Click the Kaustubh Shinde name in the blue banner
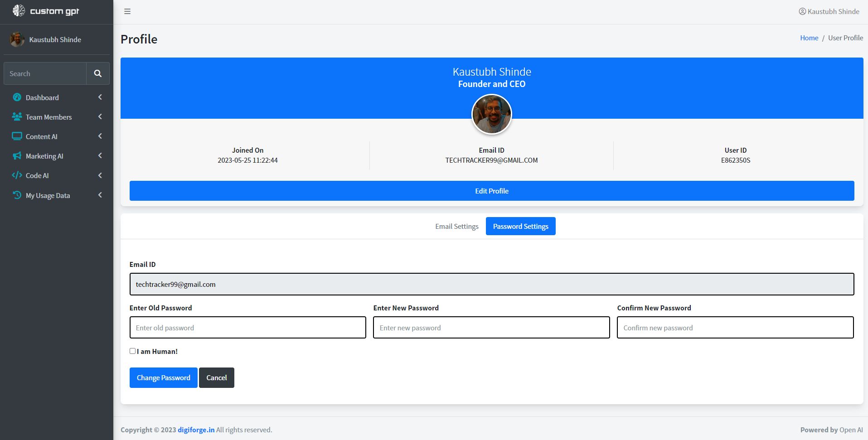868x440 pixels. (x=492, y=72)
